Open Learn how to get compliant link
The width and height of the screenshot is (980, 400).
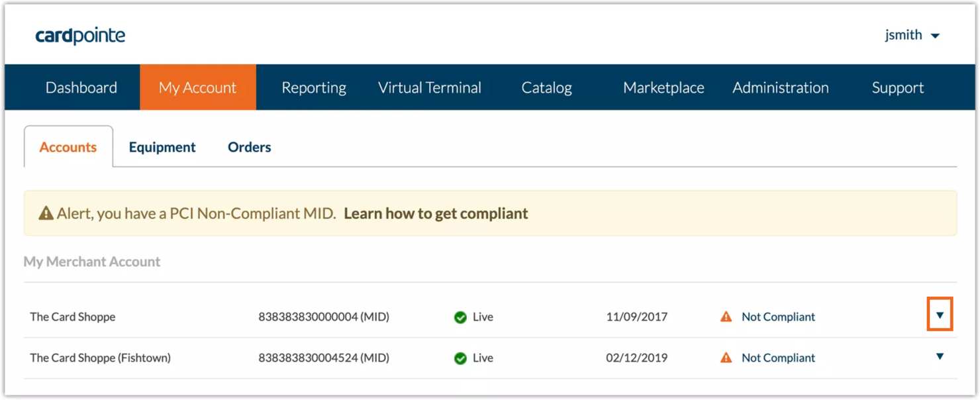pos(436,213)
